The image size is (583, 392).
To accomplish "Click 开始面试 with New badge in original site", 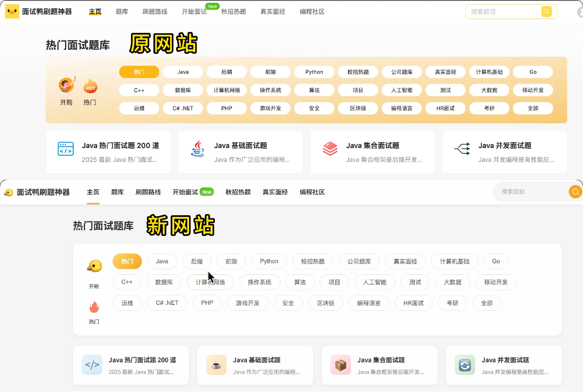I will (194, 11).
